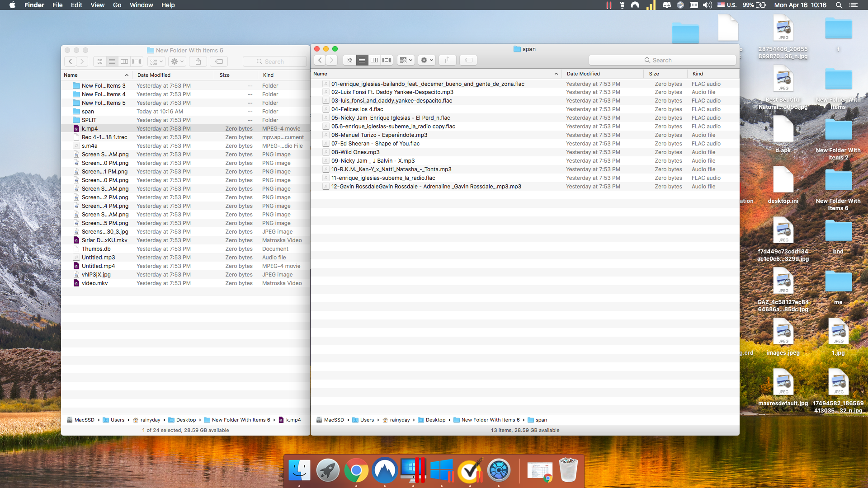This screenshot has width=868, height=488.
Task: Select the SPLIT folder in left window
Action: pos(185,120)
